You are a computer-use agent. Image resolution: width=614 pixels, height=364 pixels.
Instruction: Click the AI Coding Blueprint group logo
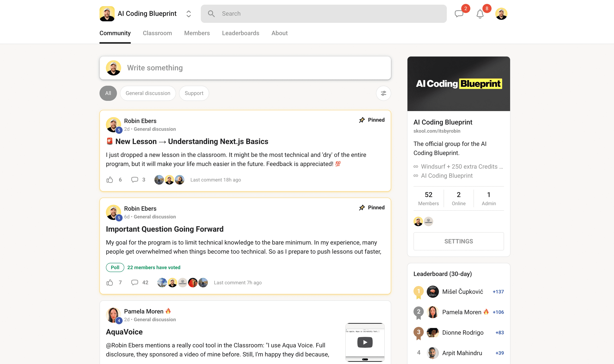click(x=107, y=14)
